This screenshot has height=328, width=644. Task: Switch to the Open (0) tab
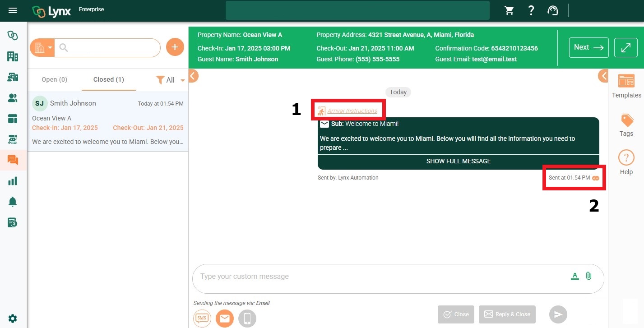point(54,79)
